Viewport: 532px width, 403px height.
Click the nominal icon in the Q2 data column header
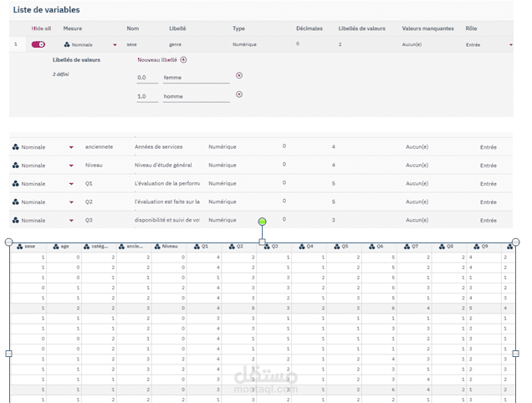[x=232, y=247]
